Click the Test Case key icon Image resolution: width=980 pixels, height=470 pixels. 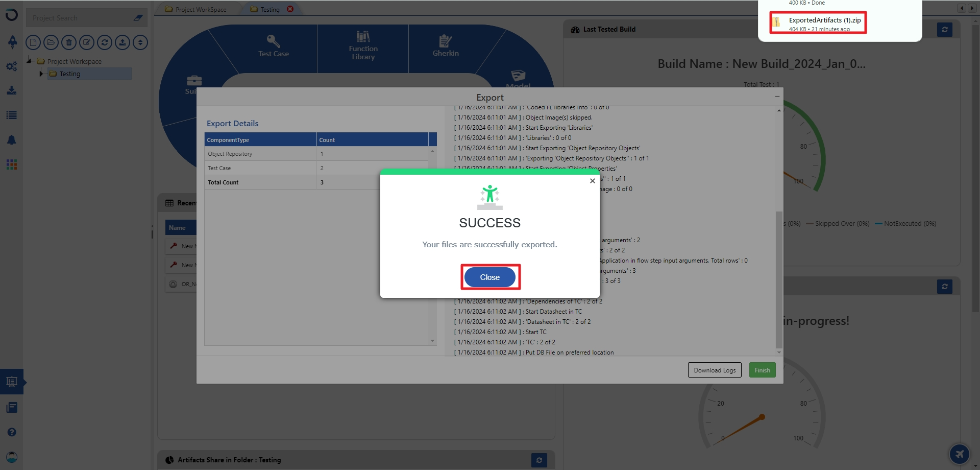(273, 41)
